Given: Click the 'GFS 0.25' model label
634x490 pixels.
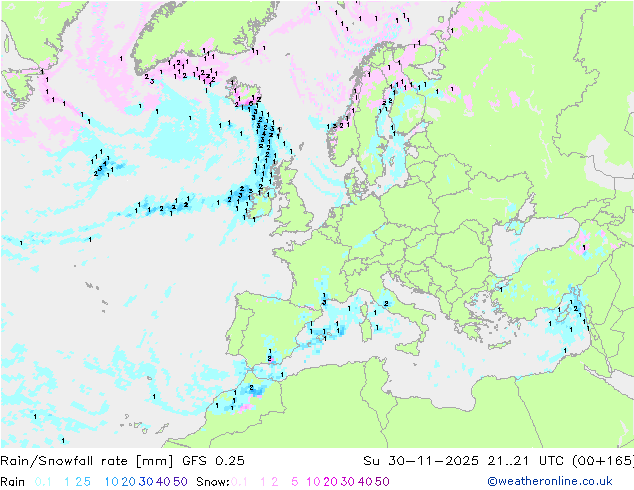Looking at the screenshot, I should pos(213,461).
